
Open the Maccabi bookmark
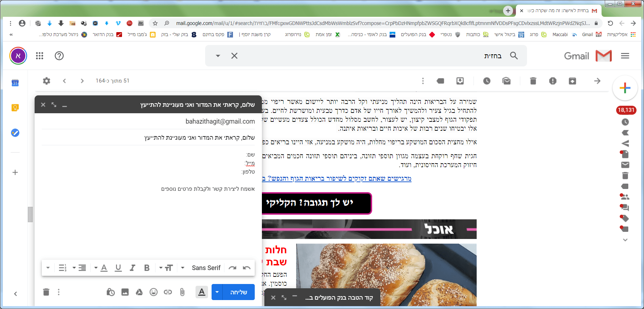564,35
